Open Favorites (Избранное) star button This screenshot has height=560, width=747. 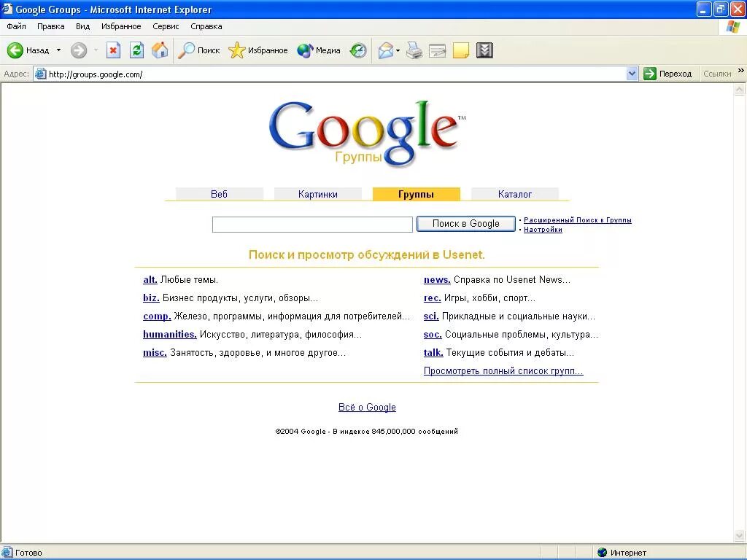258,50
